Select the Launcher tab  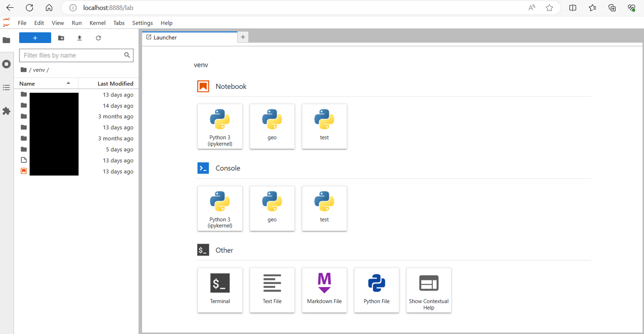pos(165,37)
